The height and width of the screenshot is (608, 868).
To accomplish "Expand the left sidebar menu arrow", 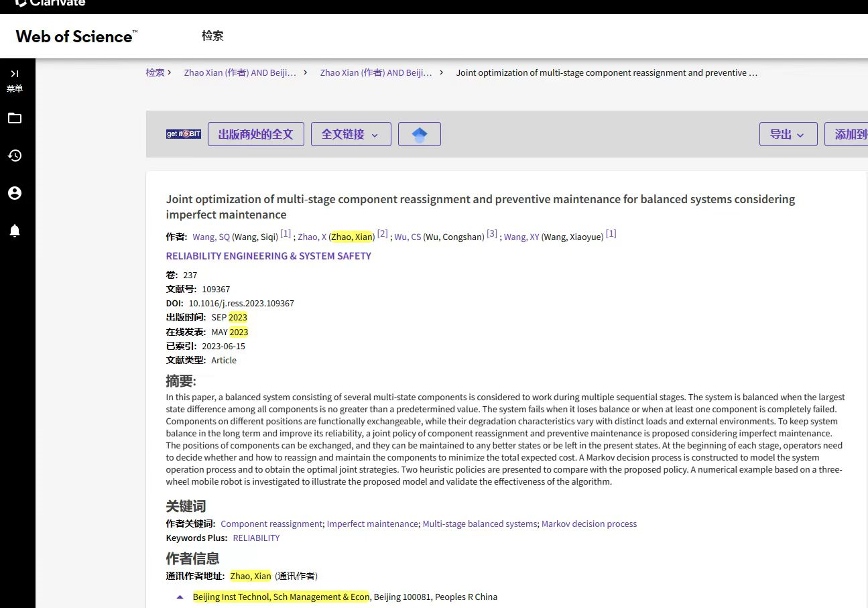I will click(x=14, y=74).
